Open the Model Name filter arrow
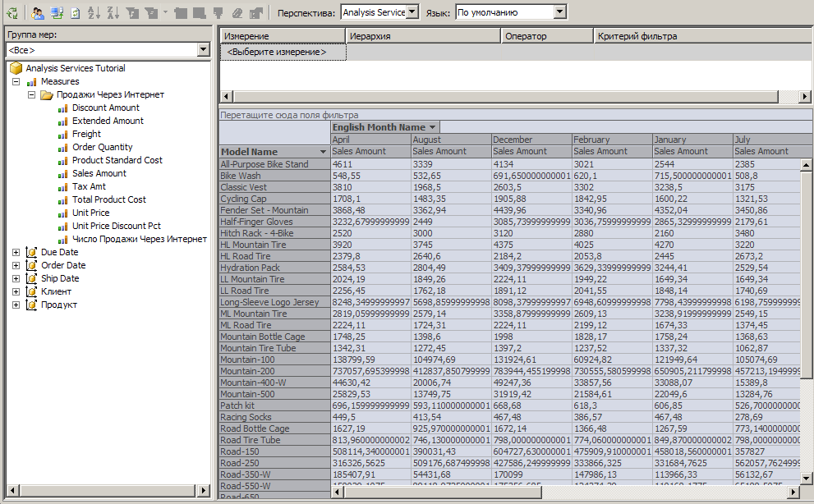Screen dimensions: 814x504 click(323, 152)
